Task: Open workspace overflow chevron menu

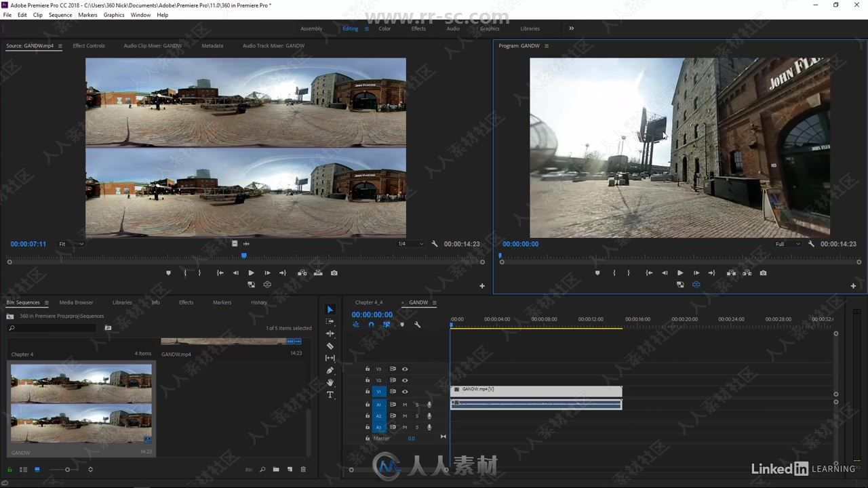Action: click(571, 28)
